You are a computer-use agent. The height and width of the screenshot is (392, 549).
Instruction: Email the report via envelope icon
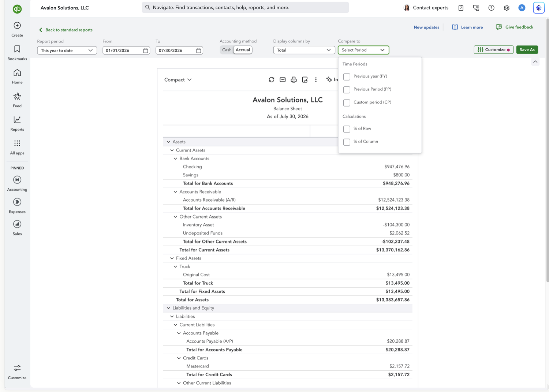(x=283, y=79)
